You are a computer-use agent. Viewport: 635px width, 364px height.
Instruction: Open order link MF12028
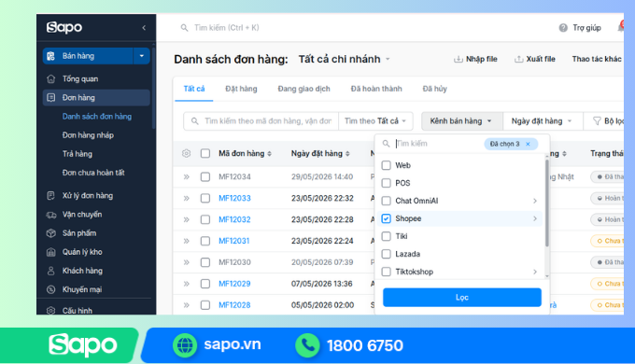click(234, 305)
